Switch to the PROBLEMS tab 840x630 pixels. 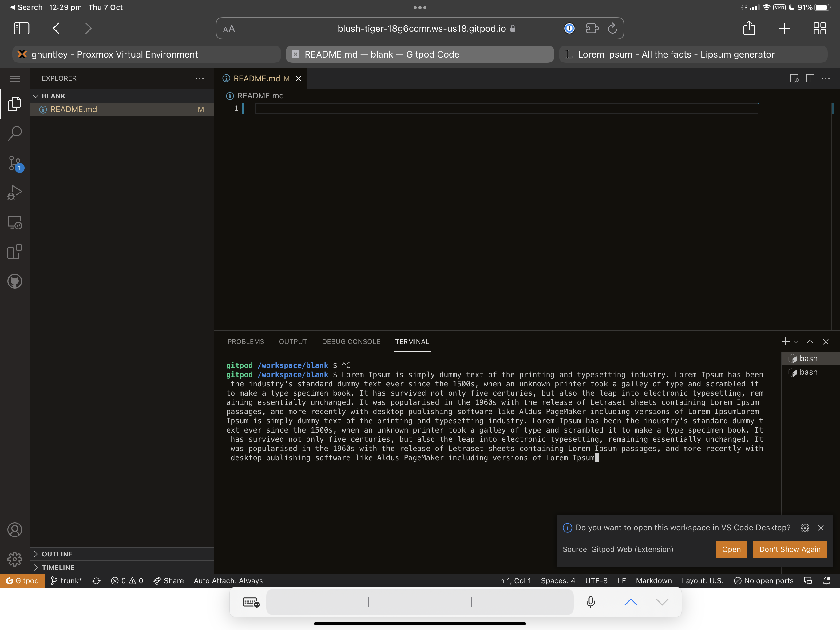pos(246,341)
